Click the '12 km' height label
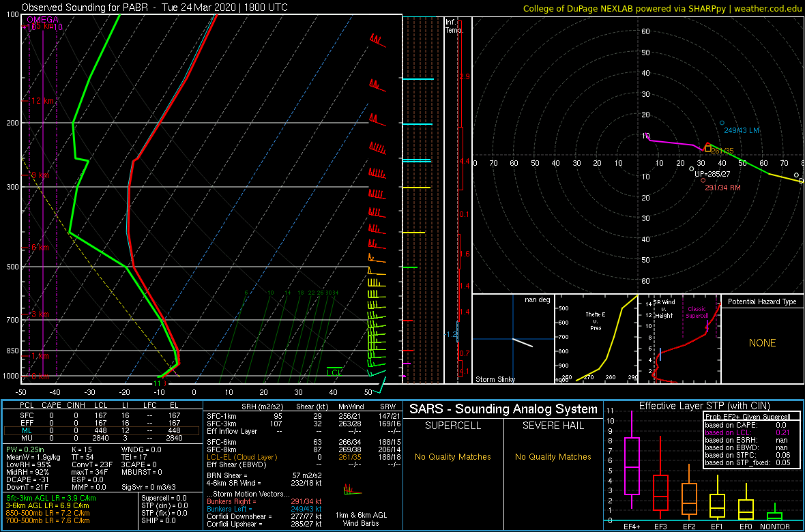Image resolution: width=805 pixels, height=532 pixels. coord(42,101)
